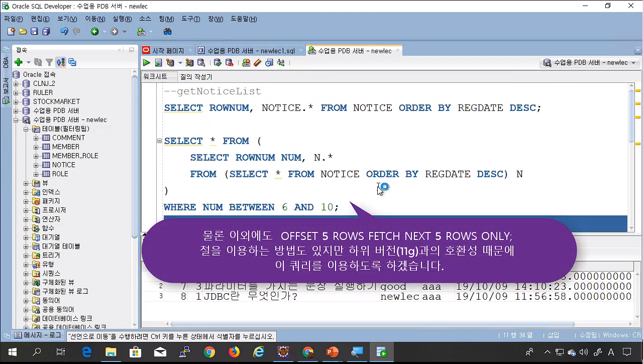This screenshot has height=364, width=643.
Task: Open the SQL Worksheet icon in main toolbar
Action: (141, 32)
